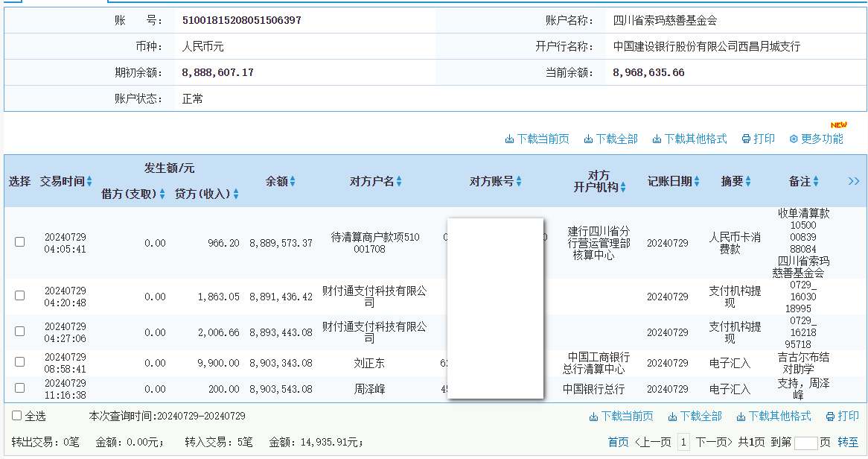The height and width of the screenshot is (459, 868).
Task: Sort 贷方(收入) column arrows
Action: (236, 194)
